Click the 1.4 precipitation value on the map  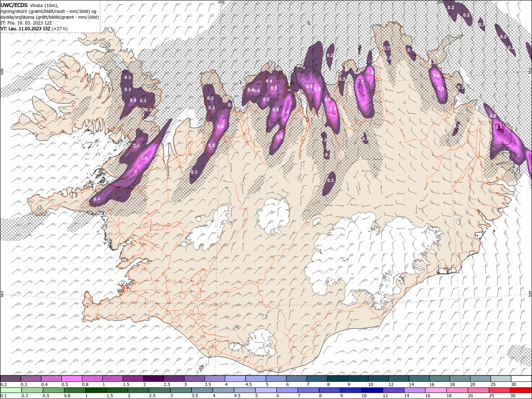(x=286, y=112)
